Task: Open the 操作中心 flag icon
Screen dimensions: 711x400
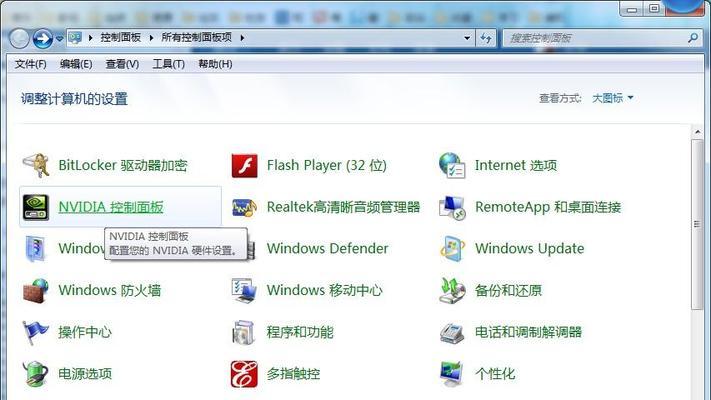Action: point(35,332)
